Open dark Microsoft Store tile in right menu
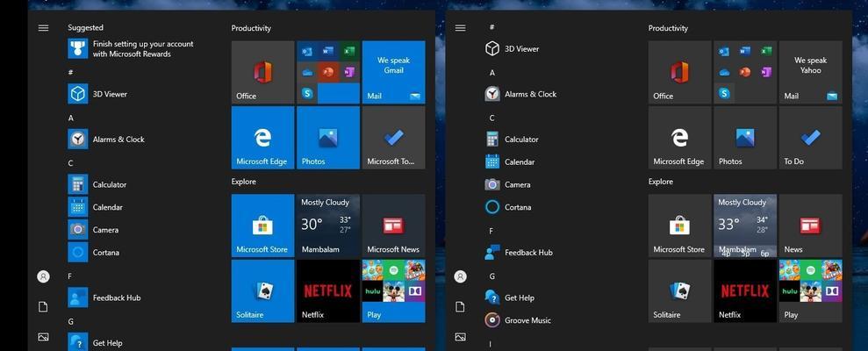This screenshot has height=351, width=868. [x=680, y=226]
